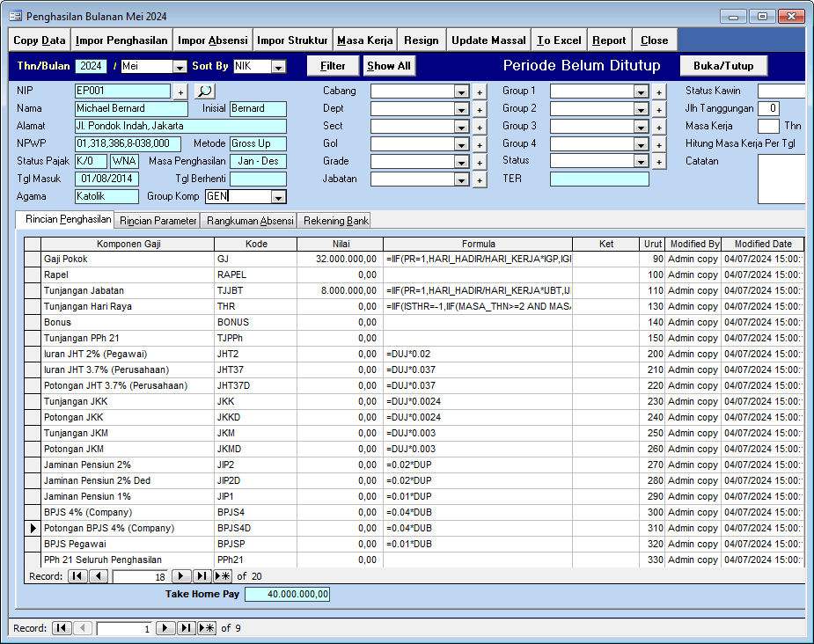Click the Impor Absensi button

tap(213, 40)
